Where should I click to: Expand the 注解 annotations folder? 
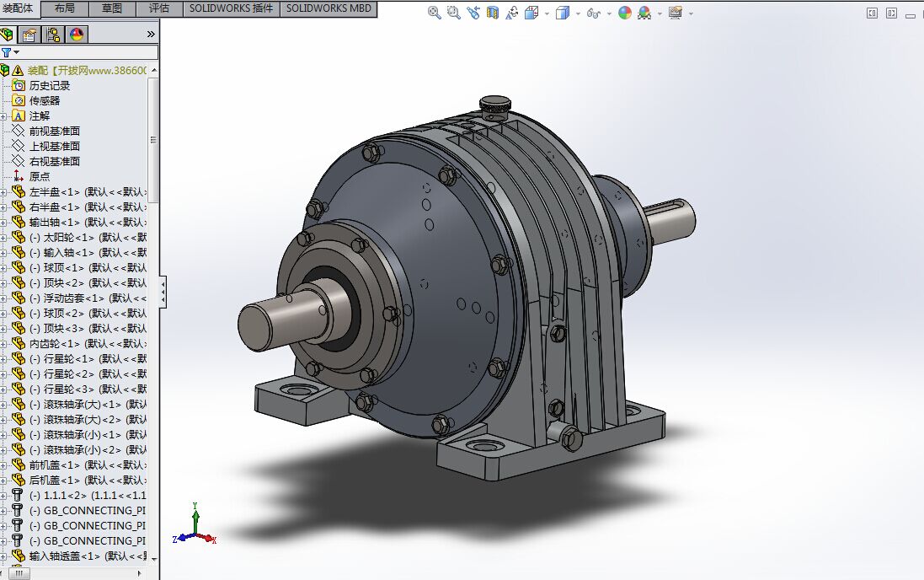pyautogui.click(x=4, y=115)
